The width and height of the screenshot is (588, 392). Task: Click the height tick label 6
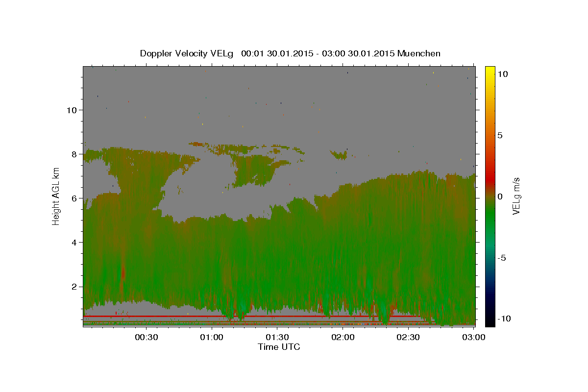pos(74,198)
